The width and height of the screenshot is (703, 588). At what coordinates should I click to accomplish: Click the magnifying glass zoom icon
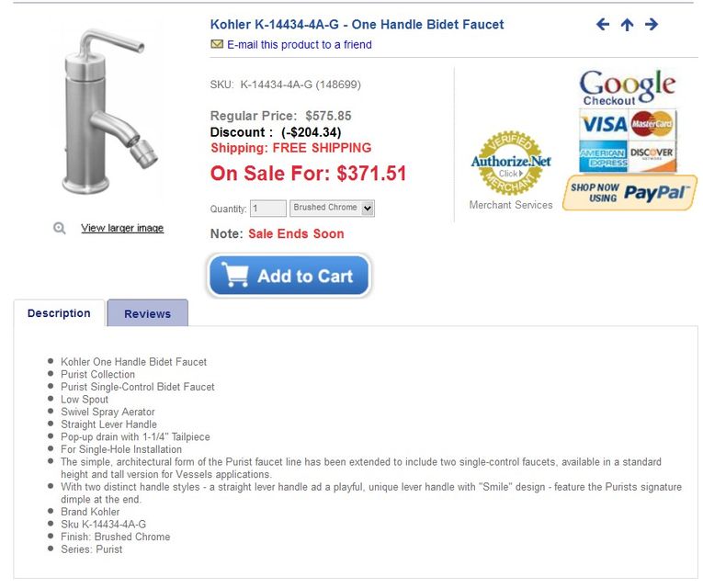60,228
